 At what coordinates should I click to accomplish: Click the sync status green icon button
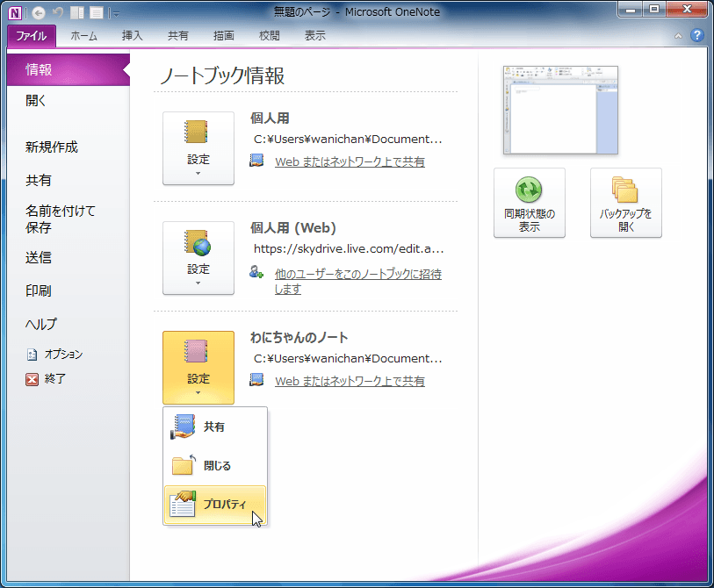tap(529, 203)
